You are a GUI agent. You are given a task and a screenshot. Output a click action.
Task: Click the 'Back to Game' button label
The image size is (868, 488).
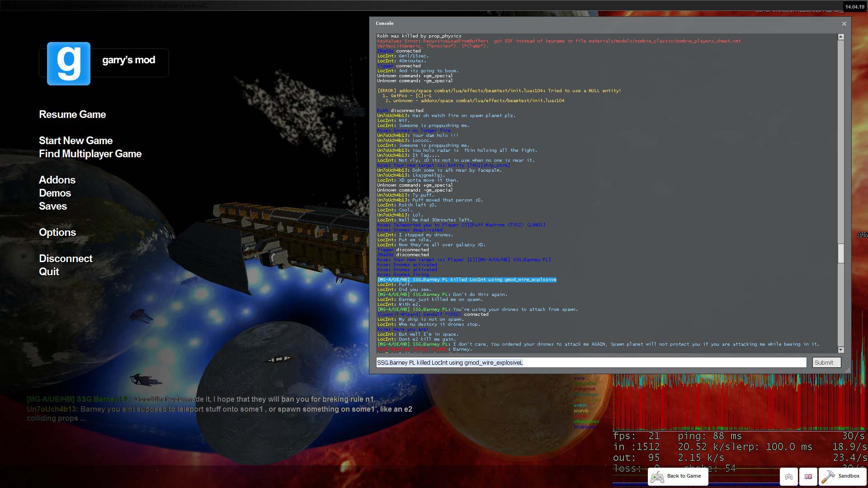[x=684, y=476]
